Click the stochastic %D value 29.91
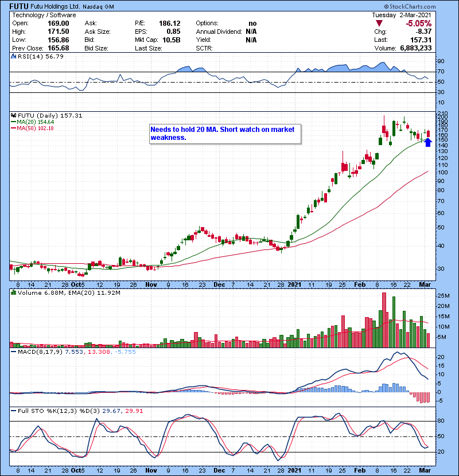 pyautogui.click(x=134, y=411)
